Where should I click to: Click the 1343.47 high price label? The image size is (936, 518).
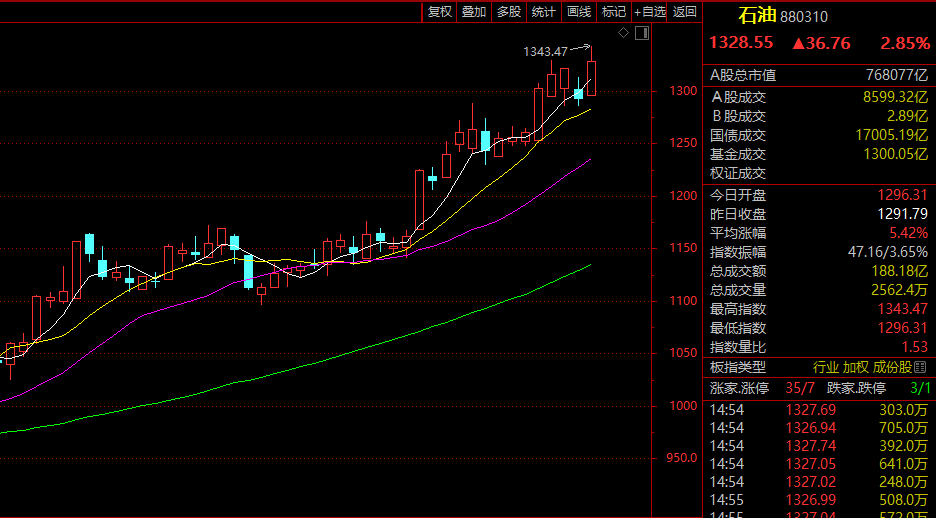(545, 51)
